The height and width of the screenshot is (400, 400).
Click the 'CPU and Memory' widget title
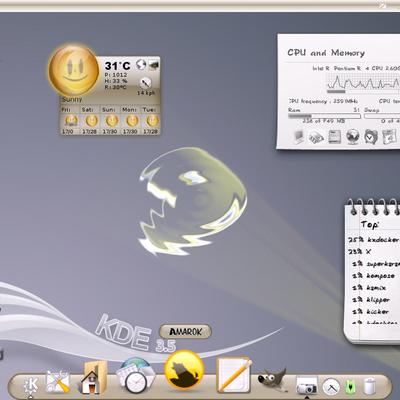click(326, 53)
